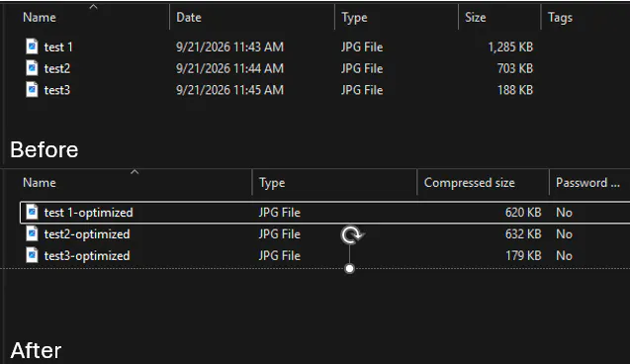This screenshot has width=630, height=364.
Task: Click the test3 JPG file icon
Action: [32, 89]
